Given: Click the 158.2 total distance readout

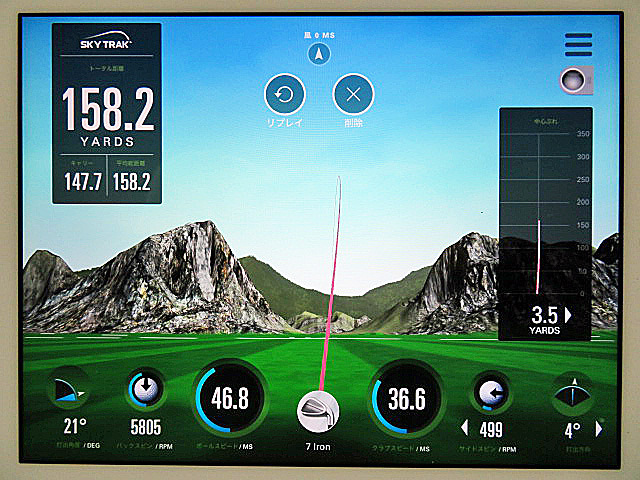Looking at the screenshot, I should click(x=108, y=109).
